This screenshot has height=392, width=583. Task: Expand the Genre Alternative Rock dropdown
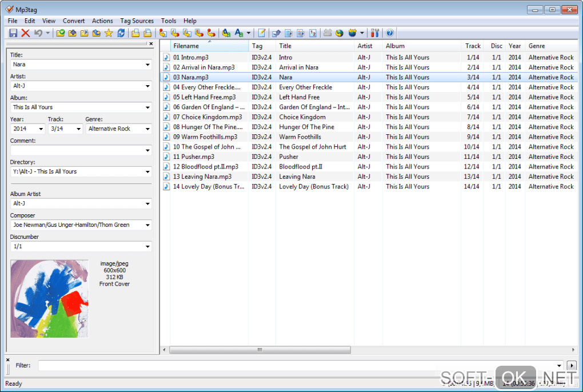pos(147,129)
